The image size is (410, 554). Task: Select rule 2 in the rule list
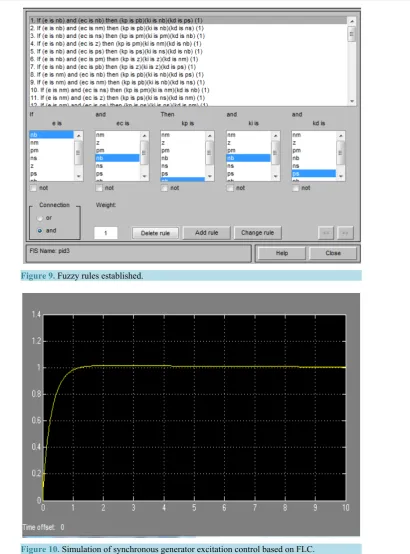[x=188, y=28]
